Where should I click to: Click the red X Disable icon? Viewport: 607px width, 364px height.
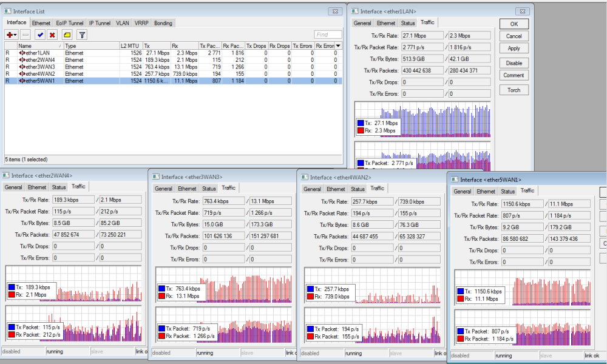coord(52,35)
